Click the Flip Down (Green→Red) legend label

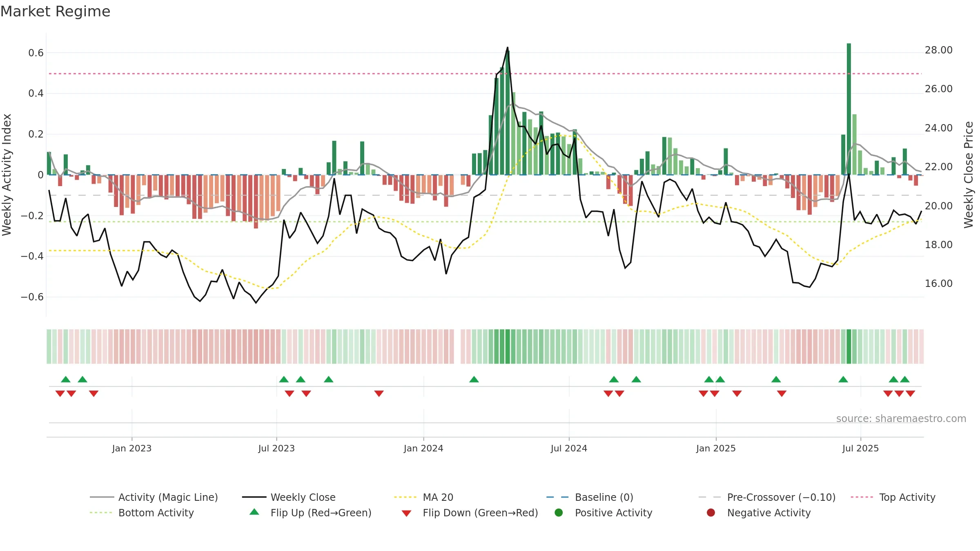pyautogui.click(x=481, y=513)
